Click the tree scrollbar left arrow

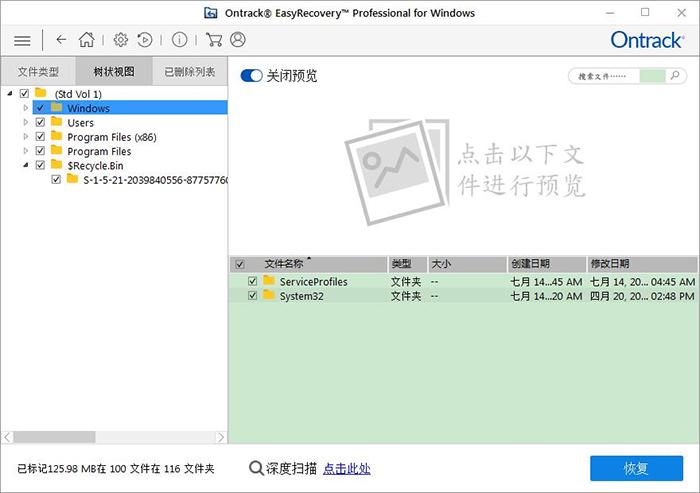tap(7, 437)
